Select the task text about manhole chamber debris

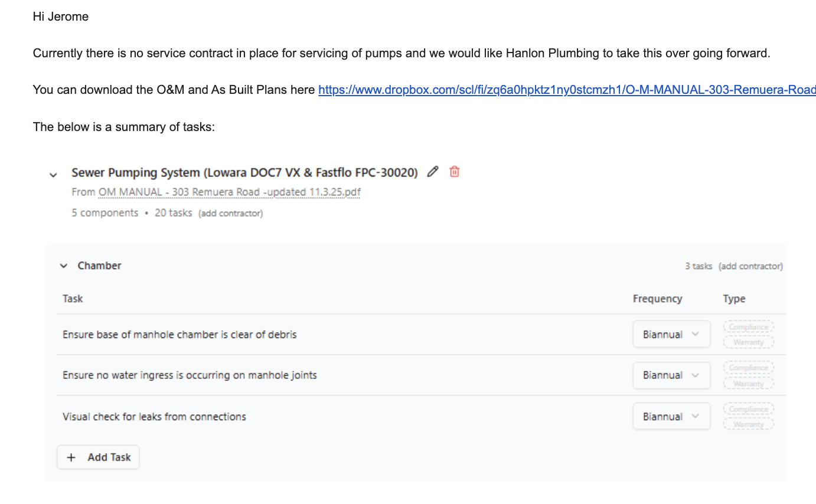[x=179, y=335]
